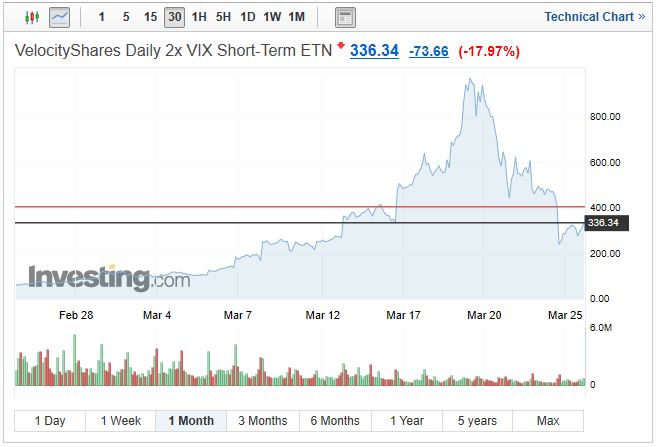The image size is (656, 447).
Task: Show the 1 Day range tab
Action: tap(50, 421)
